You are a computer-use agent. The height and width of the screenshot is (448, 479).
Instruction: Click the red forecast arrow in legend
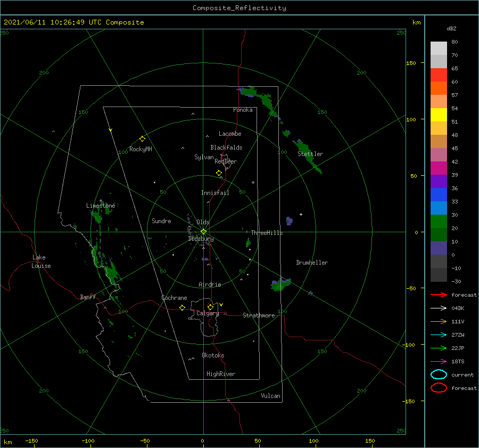[439, 295]
